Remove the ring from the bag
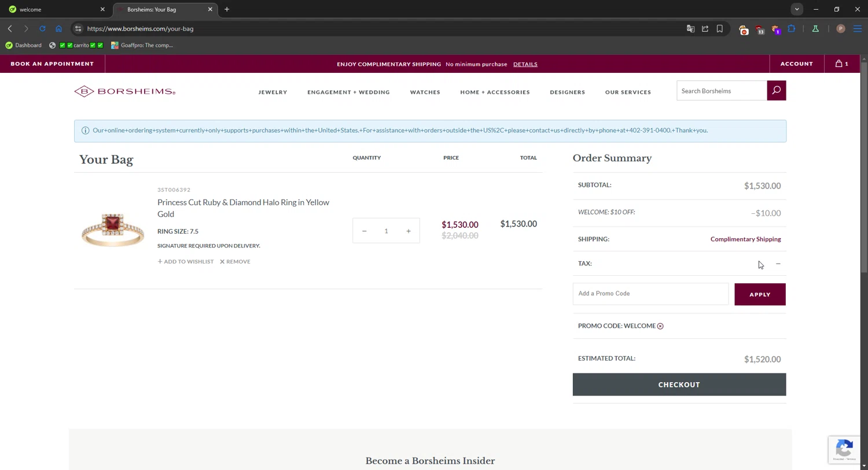Image resolution: width=868 pixels, height=470 pixels. click(x=235, y=261)
